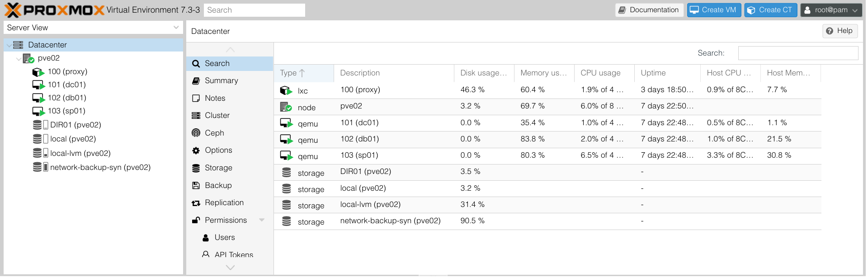The image size is (868, 277).
Task: Click the top global Search field
Action: 254,10
